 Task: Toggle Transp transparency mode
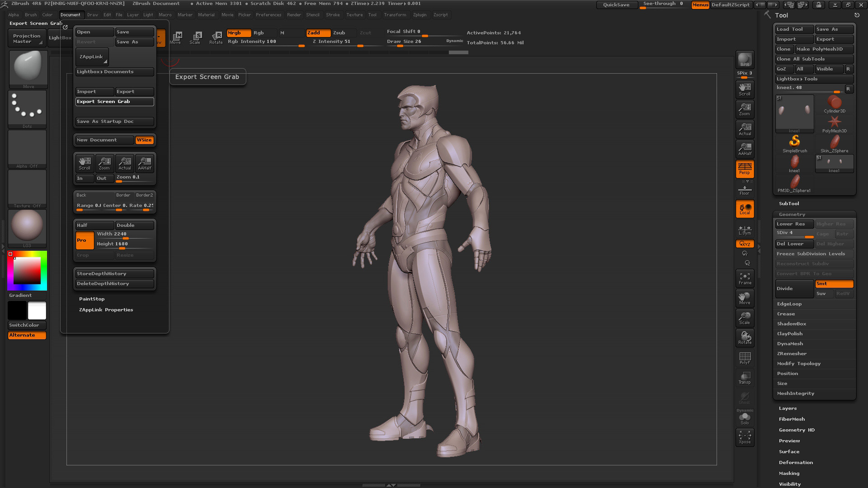tap(745, 378)
